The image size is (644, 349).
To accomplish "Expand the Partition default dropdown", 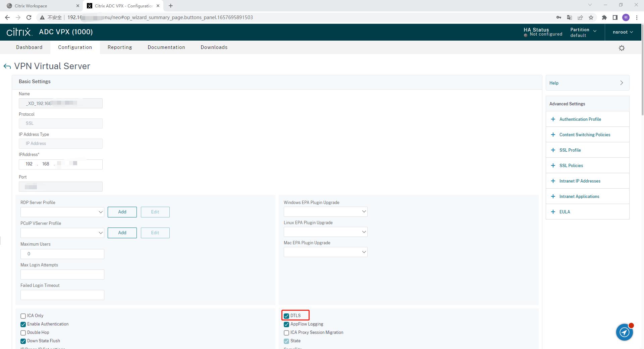I will (583, 32).
